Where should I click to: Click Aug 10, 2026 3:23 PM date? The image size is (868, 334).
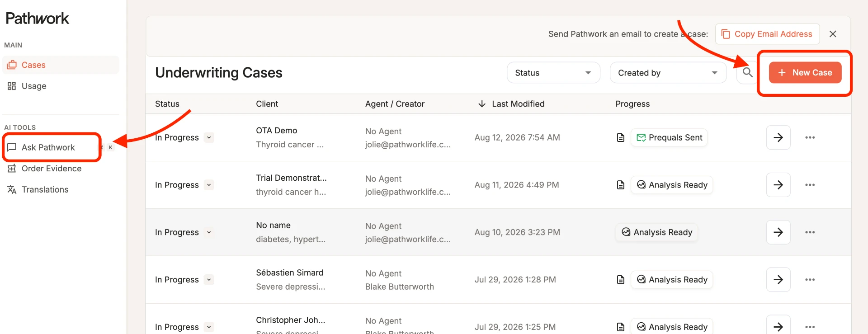click(517, 232)
